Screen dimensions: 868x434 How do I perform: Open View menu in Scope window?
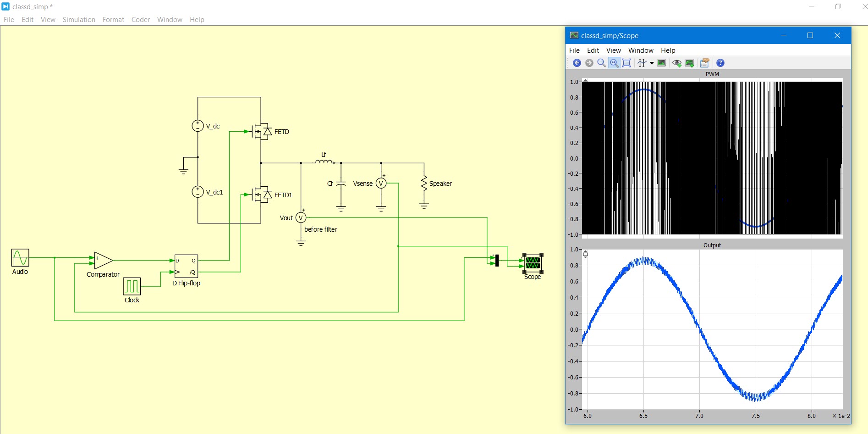coord(614,50)
